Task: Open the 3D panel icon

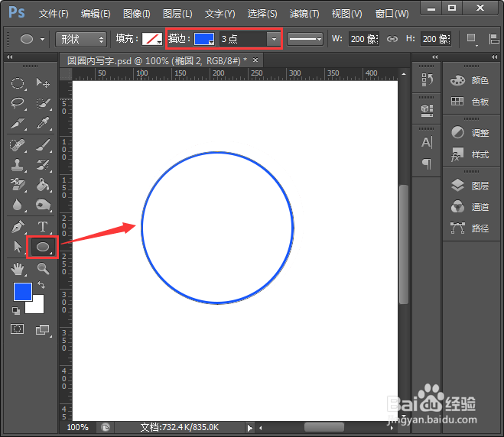Action: (x=427, y=111)
